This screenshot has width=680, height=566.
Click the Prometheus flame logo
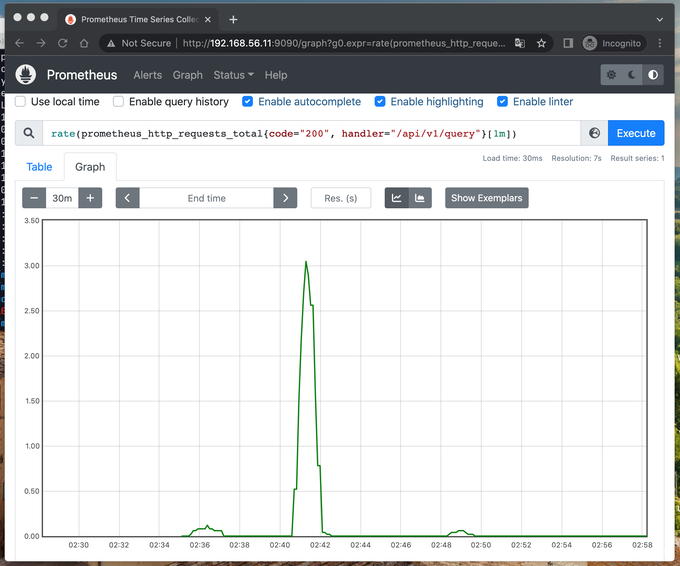coord(26,75)
